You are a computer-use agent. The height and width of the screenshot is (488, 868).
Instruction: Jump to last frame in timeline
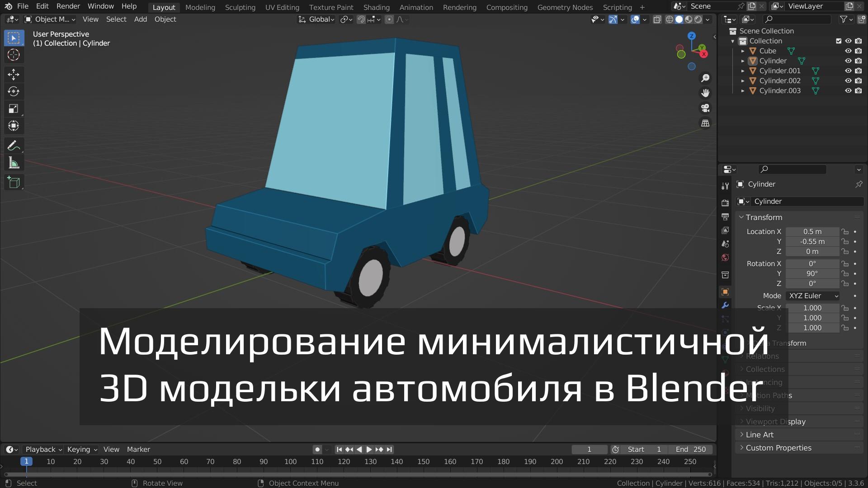tap(389, 449)
